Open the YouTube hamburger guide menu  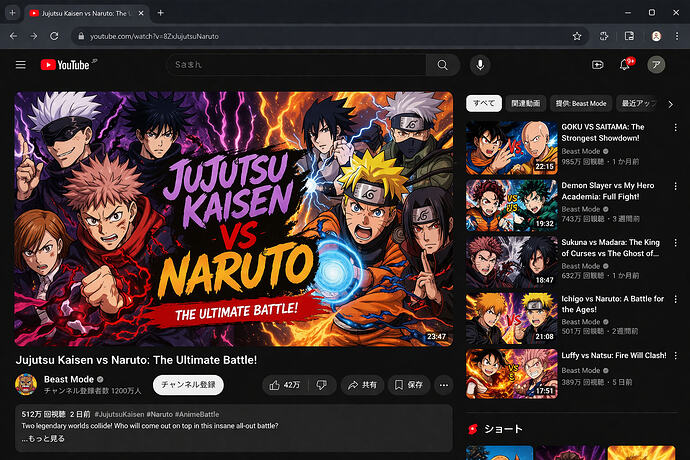[x=21, y=65]
